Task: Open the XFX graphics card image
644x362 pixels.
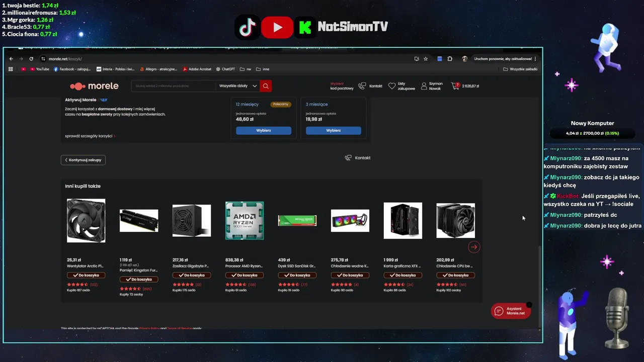Action: point(403,221)
